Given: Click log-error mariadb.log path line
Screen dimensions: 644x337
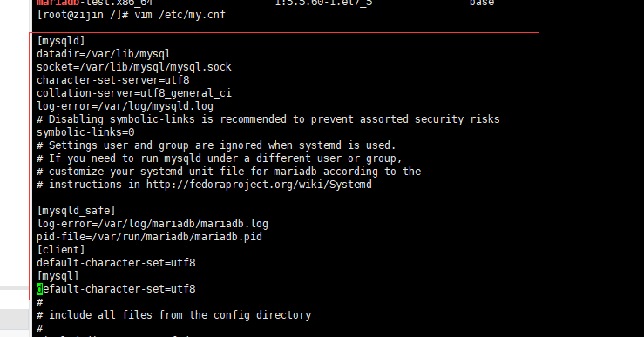Looking at the screenshot, I should coord(153,224).
